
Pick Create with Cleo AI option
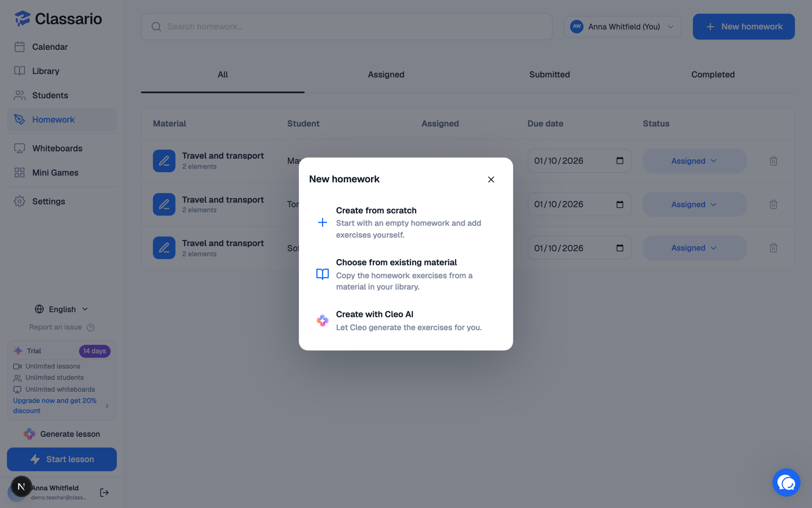point(406,321)
